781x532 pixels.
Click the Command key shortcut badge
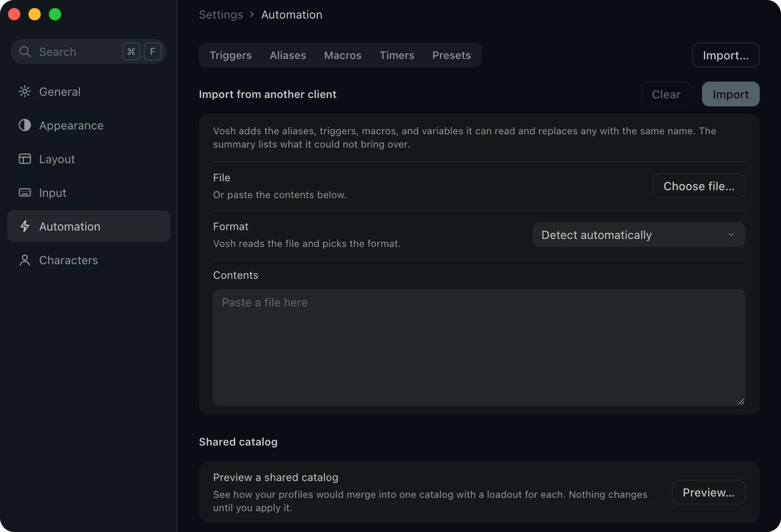point(131,52)
